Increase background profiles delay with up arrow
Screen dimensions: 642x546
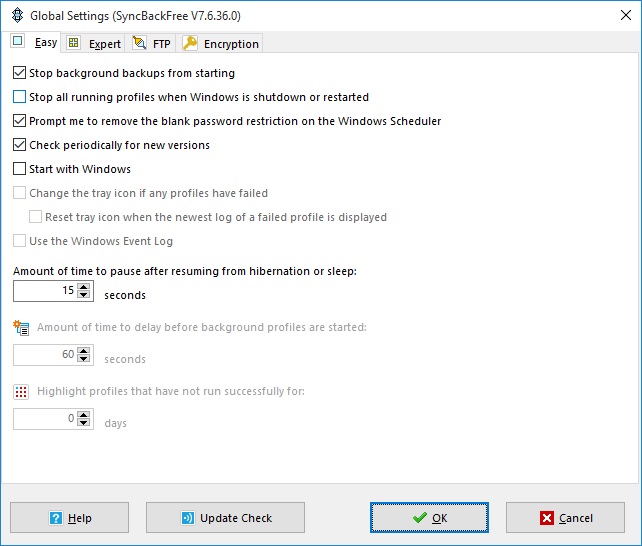click(84, 351)
